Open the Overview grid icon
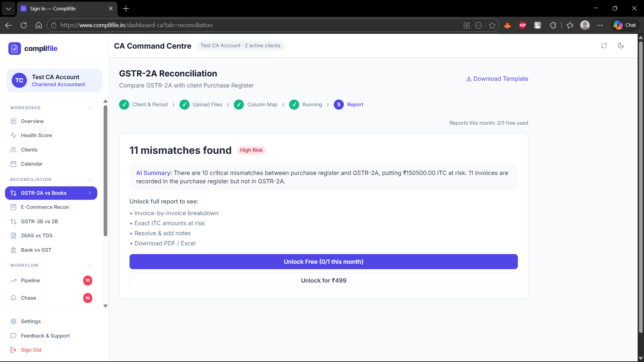Screen dimensions: 644x362 (13, 121)
